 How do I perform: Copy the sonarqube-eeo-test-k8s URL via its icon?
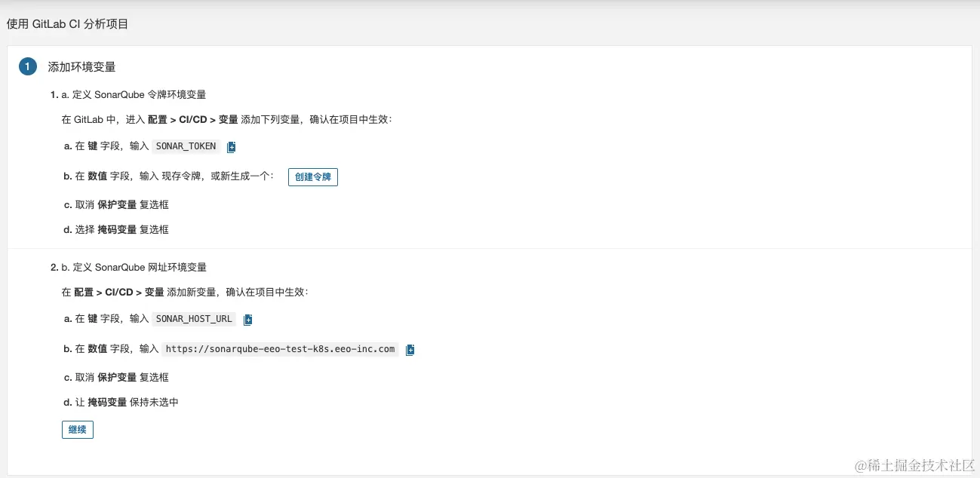pos(410,350)
